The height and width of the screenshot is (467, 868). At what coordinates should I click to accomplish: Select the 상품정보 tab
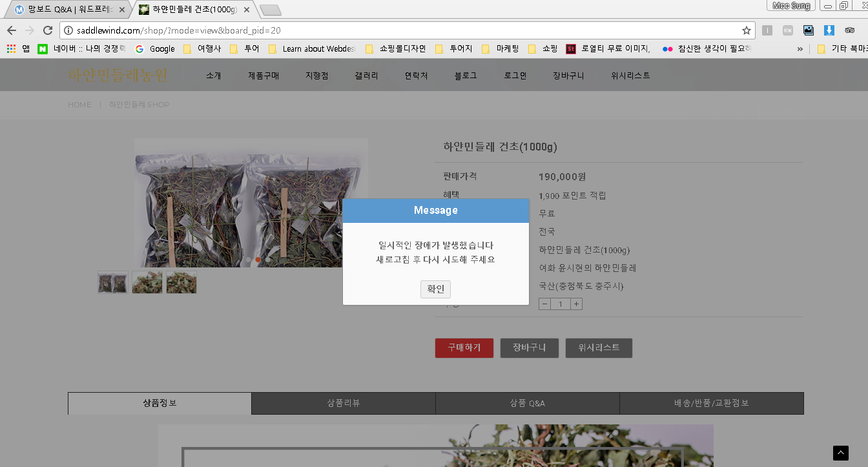pyautogui.click(x=160, y=403)
